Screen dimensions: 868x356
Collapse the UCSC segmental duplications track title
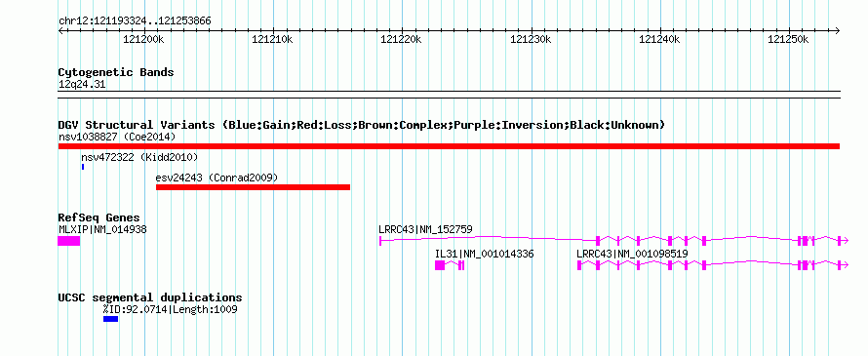click(150, 297)
